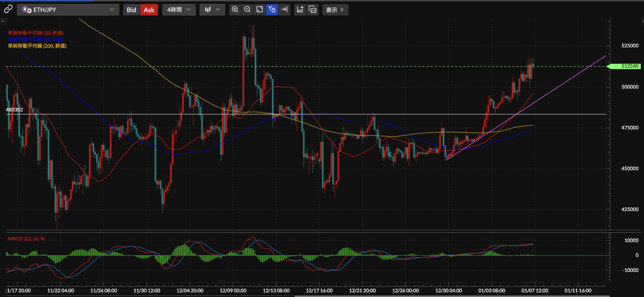Open the ETH/JPY pair dropdown
This screenshot has width=644, height=297.
click(68, 10)
